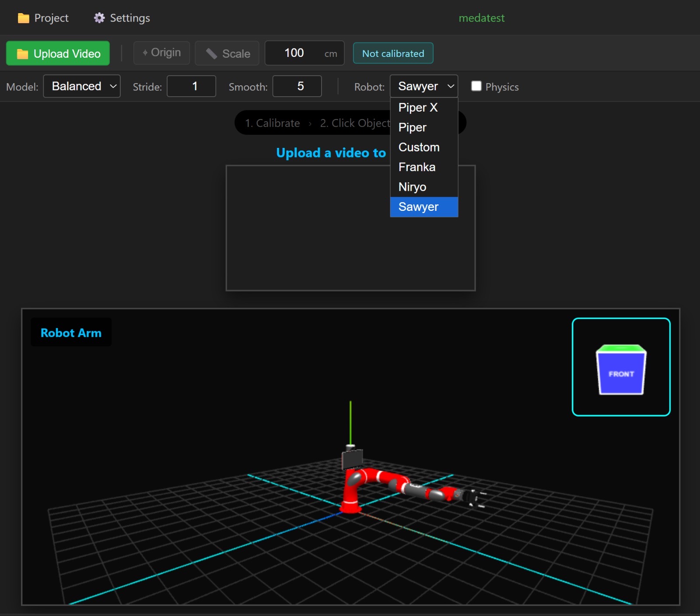Click the folder icon on Upload Video
The image size is (700, 616).
(24, 53)
